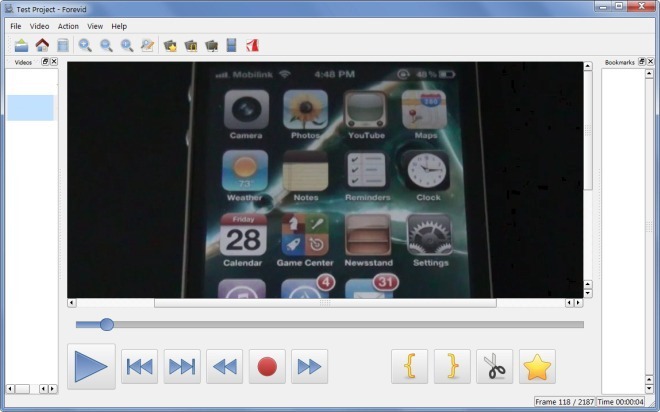Click the Videos panel left scroll arrow

click(11, 388)
